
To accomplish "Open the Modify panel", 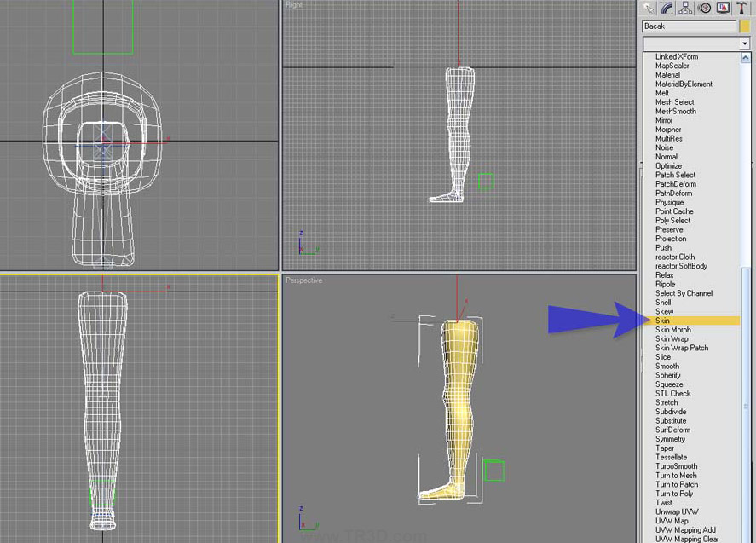I will click(x=668, y=8).
